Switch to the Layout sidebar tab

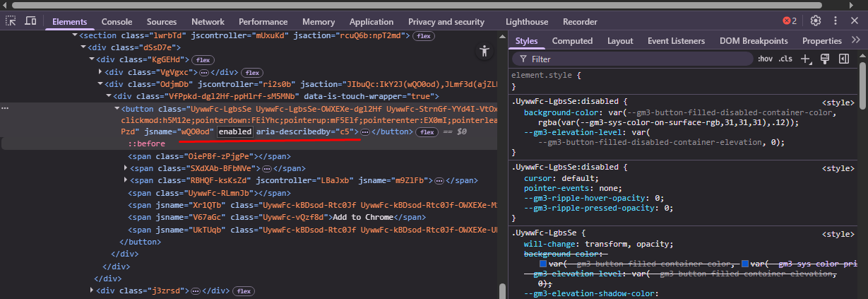click(x=620, y=41)
